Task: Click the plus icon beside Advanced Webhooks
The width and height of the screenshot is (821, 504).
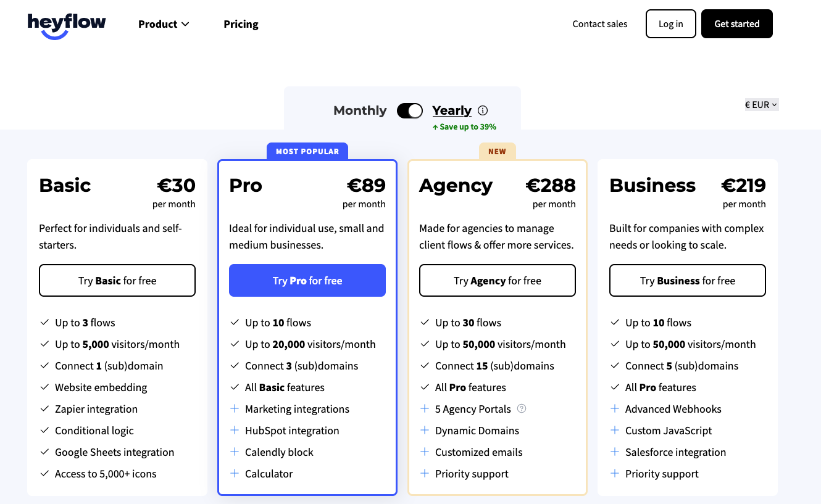Action: click(615, 408)
